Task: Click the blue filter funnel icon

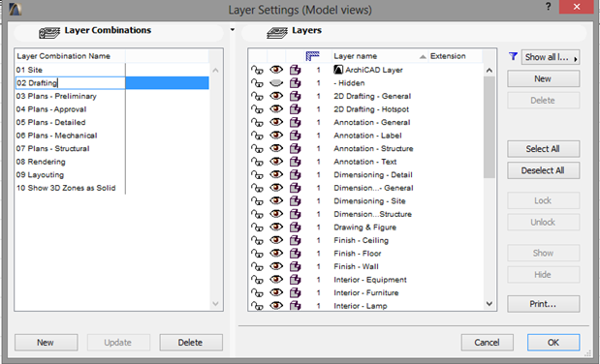Action: 513,56
